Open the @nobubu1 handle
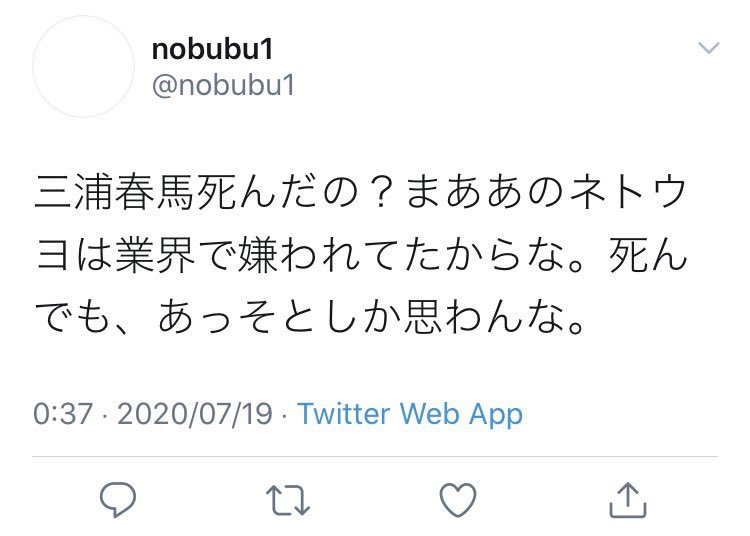This screenshot has width=750, height=536. 223,86
